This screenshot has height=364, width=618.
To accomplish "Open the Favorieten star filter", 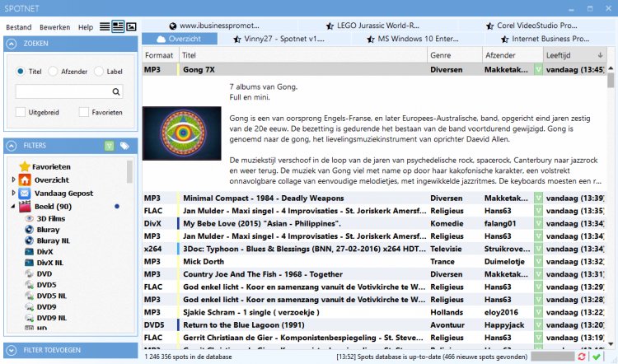I will point(25,166).
